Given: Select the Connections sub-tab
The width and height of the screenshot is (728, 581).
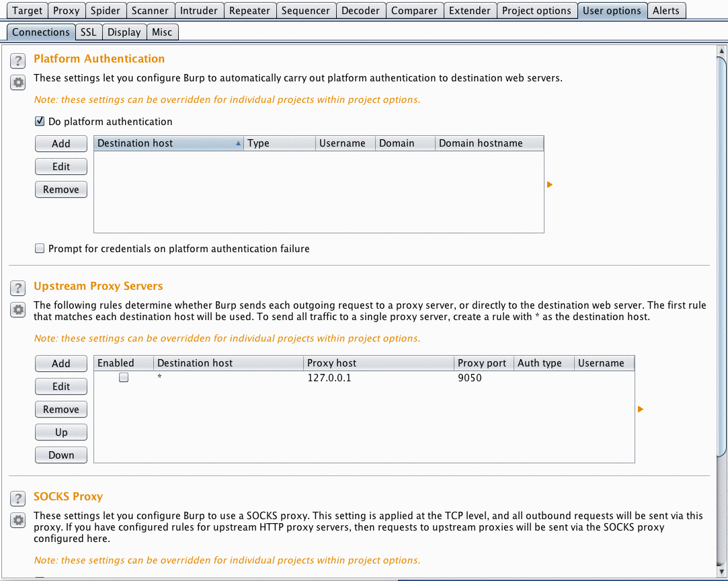Looking at the screenshot, I should click(x=41, y=32).
